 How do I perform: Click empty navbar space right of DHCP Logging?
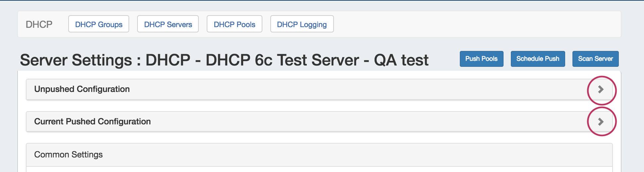(x=464, y=24)
